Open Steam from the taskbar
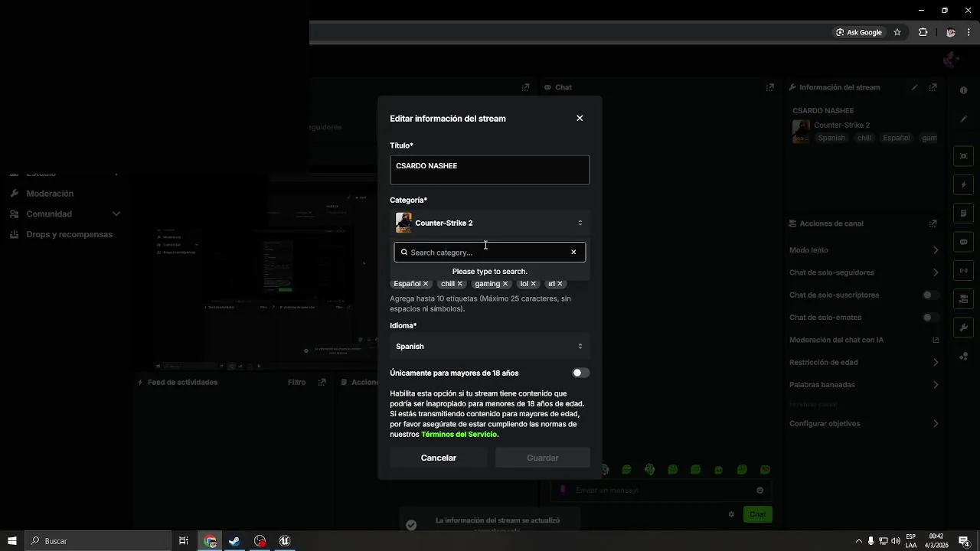980x551 pixels. tap(234, 541)
